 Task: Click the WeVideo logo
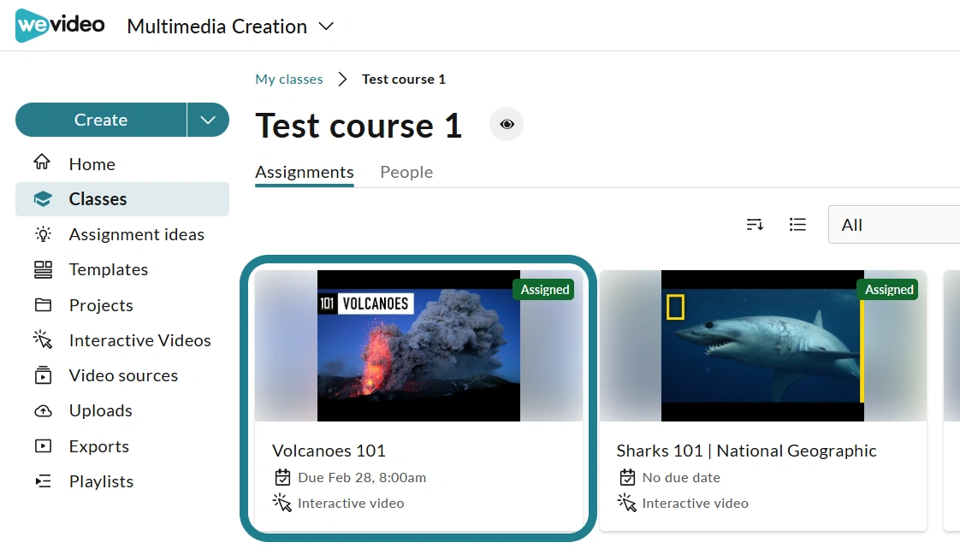60,25
